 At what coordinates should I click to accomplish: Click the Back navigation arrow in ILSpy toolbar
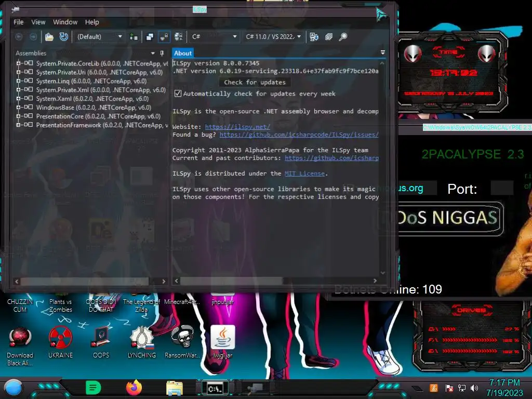19,37
